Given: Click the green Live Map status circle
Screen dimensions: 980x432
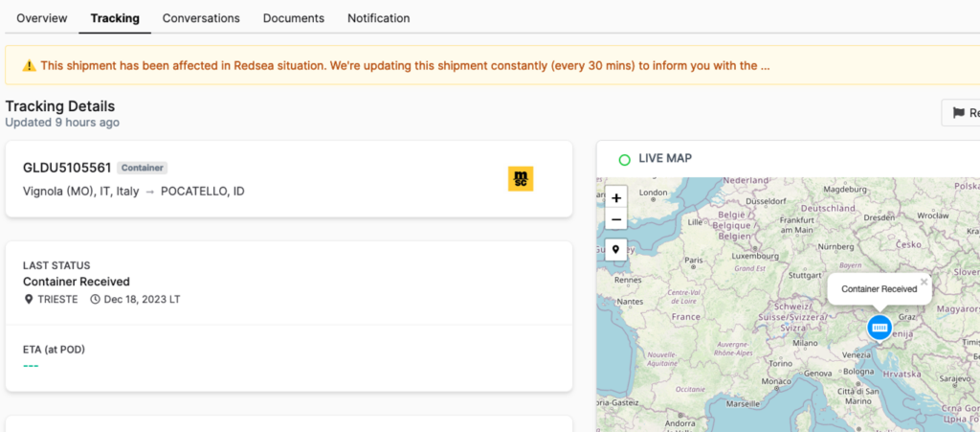Looking at the screenshot, I should [x=624, y=159].
